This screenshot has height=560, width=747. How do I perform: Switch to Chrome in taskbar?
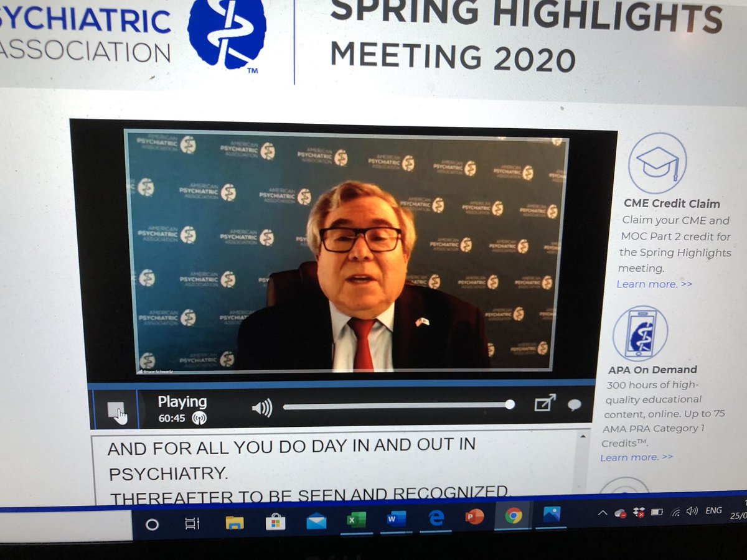click(x=514, y=515)
